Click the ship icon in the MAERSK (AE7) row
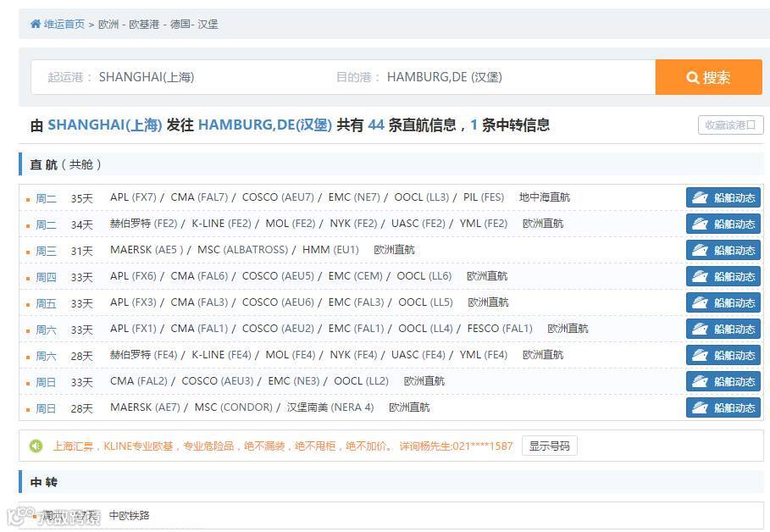Viewport: 770px width, 532px height. coord(700,407)
